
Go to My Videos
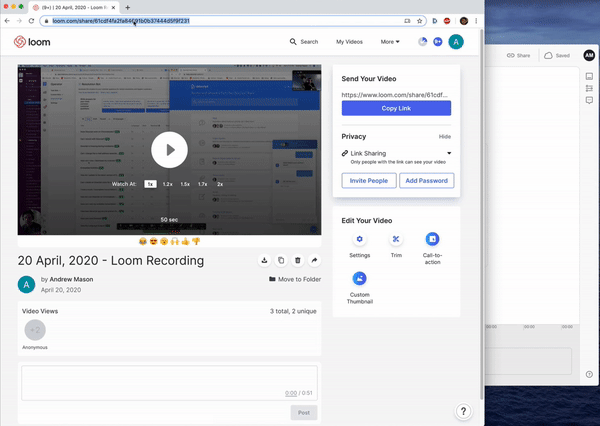tap(349, 42)
